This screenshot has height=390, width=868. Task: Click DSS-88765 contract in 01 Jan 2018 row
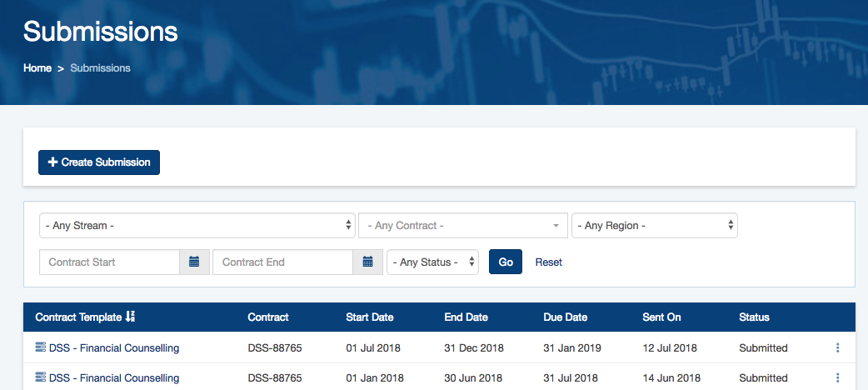point(275,377)
